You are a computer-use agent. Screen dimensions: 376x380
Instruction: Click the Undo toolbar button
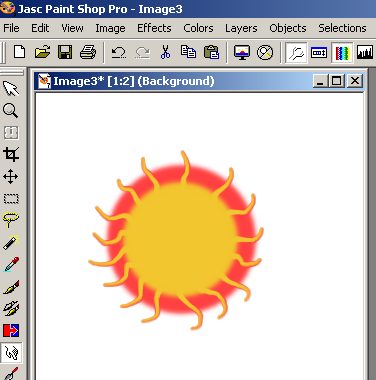click(119, 52)
